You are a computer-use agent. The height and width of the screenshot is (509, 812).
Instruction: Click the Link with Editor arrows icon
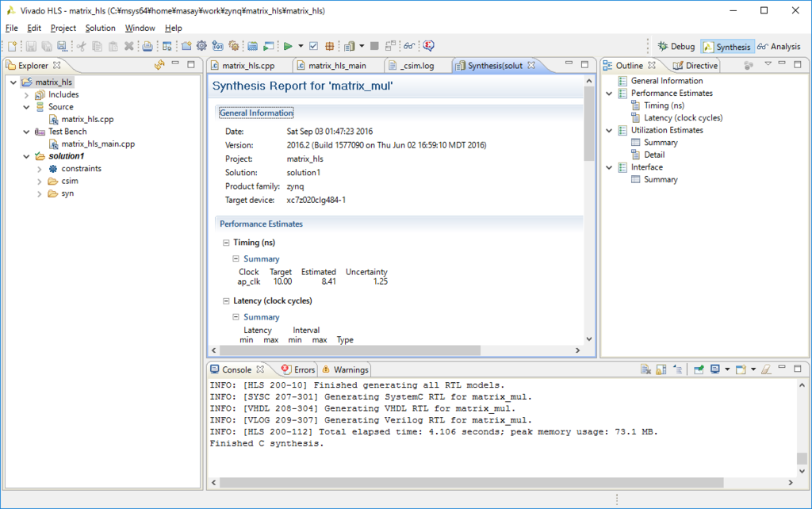(159, 65)
